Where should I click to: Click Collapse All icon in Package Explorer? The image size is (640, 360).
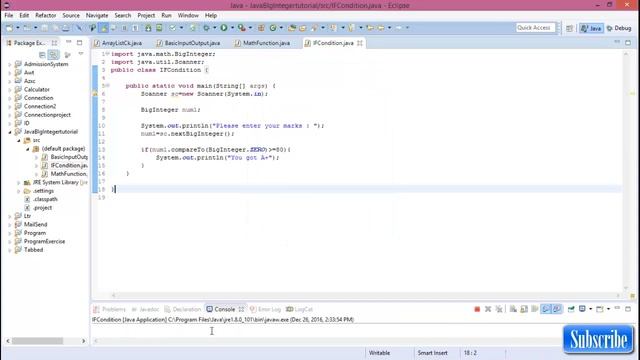[x=42, y=55]
